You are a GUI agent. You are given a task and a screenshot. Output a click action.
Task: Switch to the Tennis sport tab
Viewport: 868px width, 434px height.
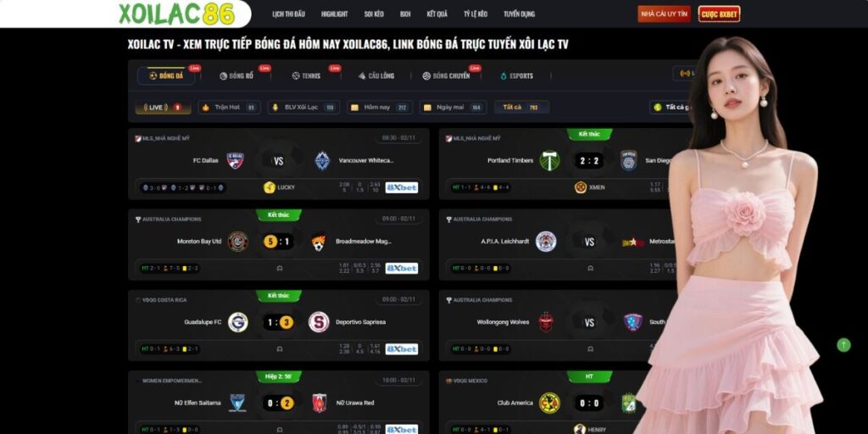(x=306, y=75)
